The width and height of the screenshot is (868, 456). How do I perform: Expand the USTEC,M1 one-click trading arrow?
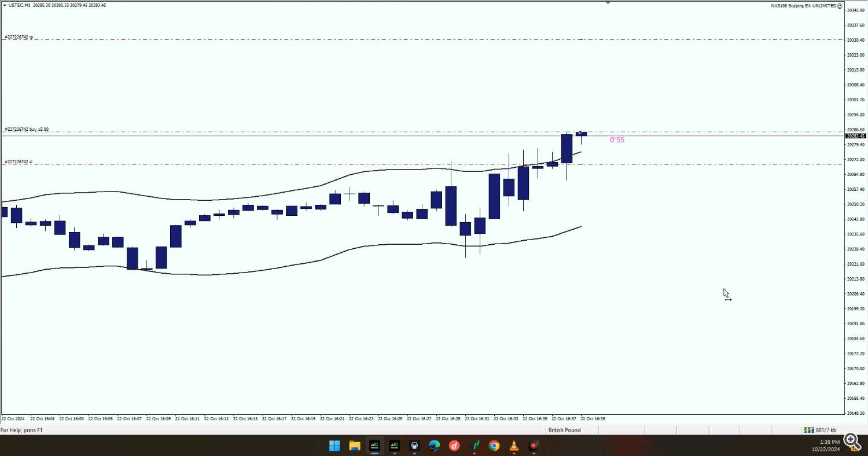click(5, 5)
